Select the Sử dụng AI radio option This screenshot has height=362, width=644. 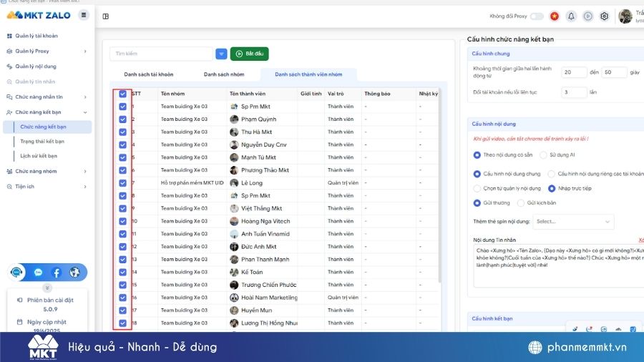pyautogui.click(x=543, y=155)
